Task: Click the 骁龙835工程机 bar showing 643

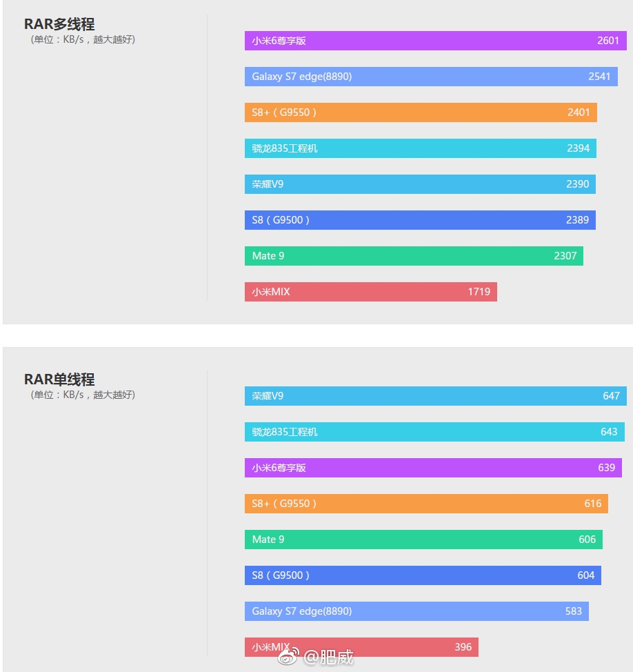Action: (434, 432)
